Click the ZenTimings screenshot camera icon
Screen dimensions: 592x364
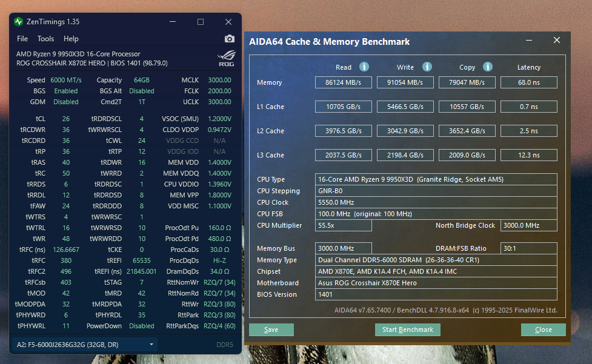point(230,39)
